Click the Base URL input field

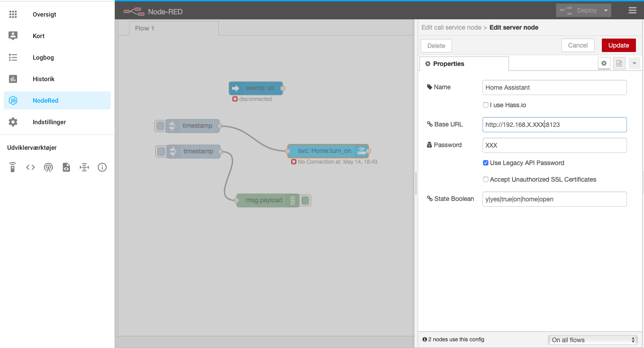point(554,125)
